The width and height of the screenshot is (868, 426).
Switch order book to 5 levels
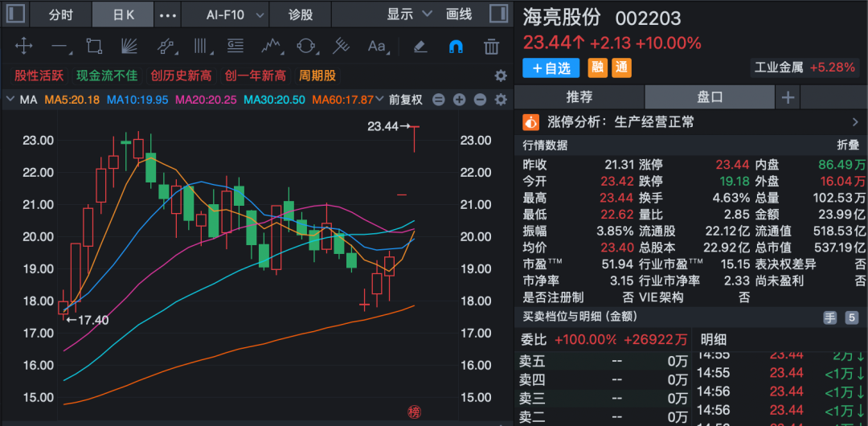pos(851,317)
